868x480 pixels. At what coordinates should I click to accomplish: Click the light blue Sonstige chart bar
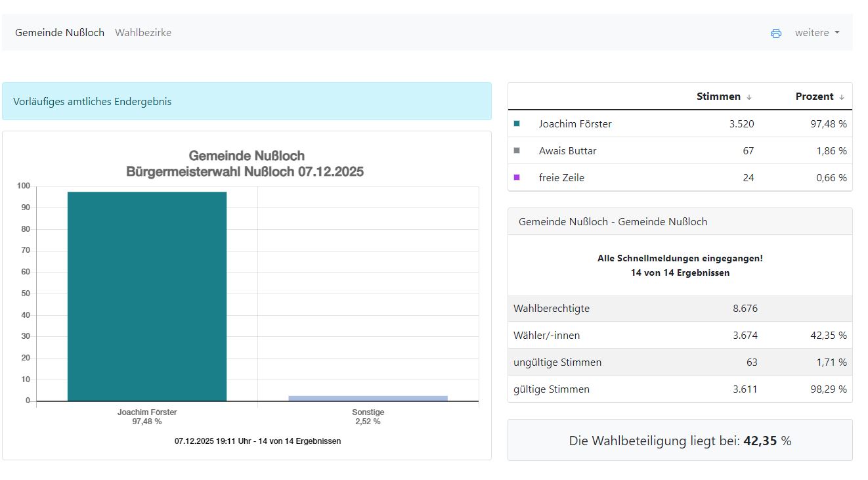pyautogui.click(x=368, y=398)
